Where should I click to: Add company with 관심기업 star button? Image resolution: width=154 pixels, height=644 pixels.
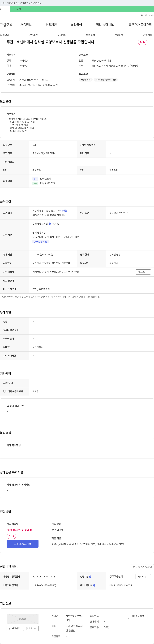pos(14,628)
